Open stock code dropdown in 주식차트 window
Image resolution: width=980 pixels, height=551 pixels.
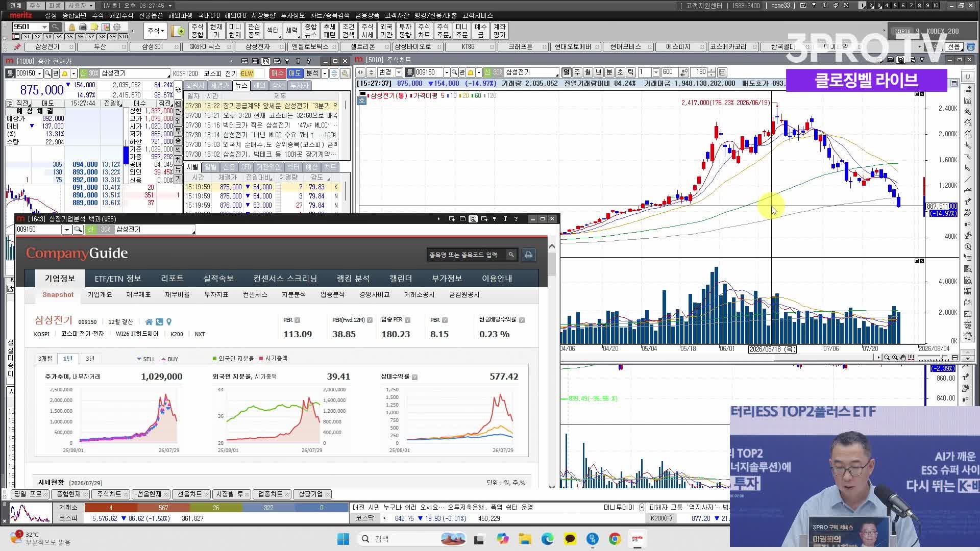[447, 72]
